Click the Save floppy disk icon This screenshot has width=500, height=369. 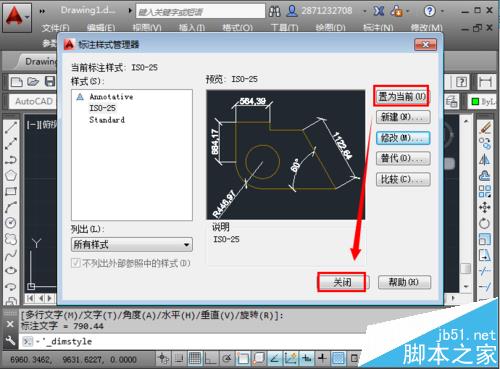click(50, 82)
